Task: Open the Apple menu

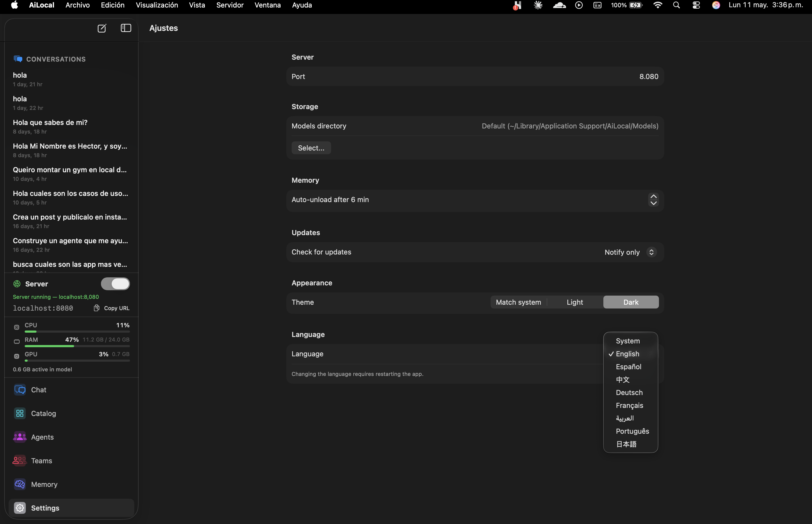Action: pos(14,5)
